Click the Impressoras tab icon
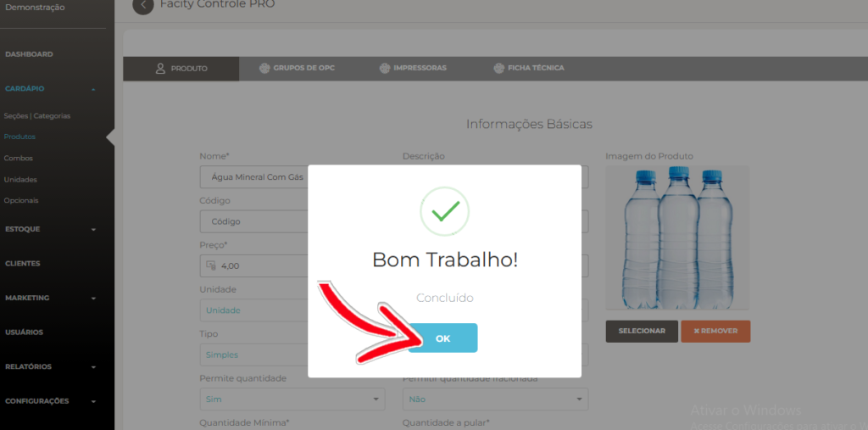This screenshot has width=868, height=430. coord(385,68)
